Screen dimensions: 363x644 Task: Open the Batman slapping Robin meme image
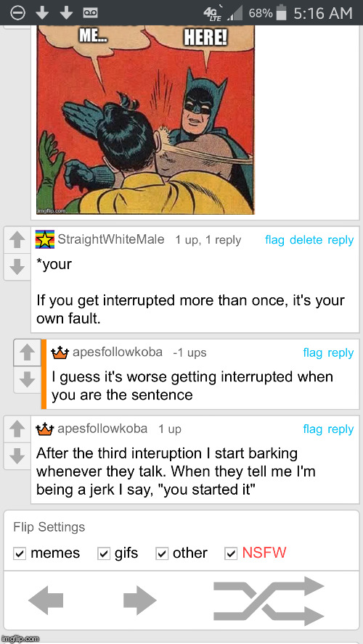point(145,120)
